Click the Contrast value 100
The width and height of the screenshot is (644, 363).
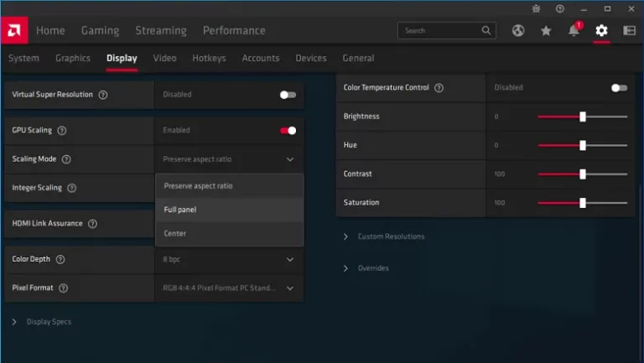click(x=500, y=174)
